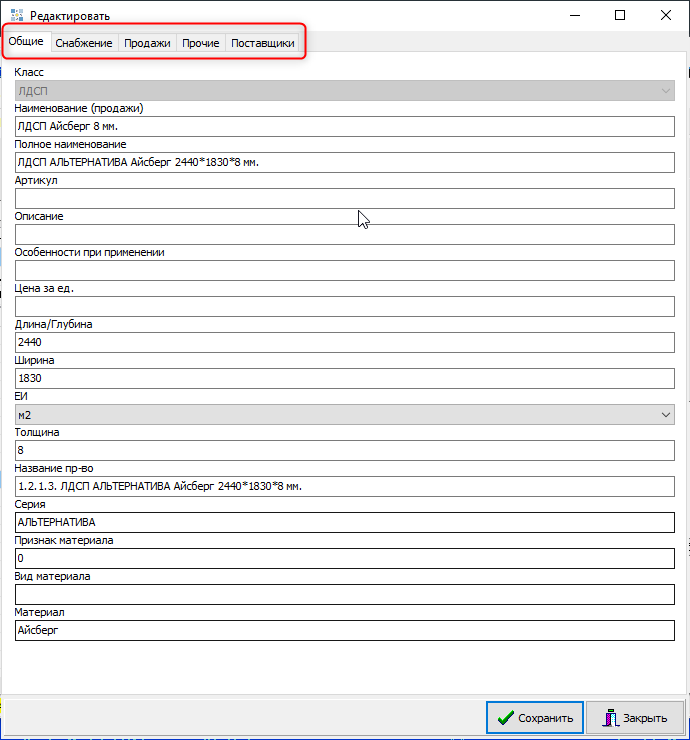Focus the Ширина field showing 1830
The width and height of the screenshot is (690, 740).
tap(345, 379)
